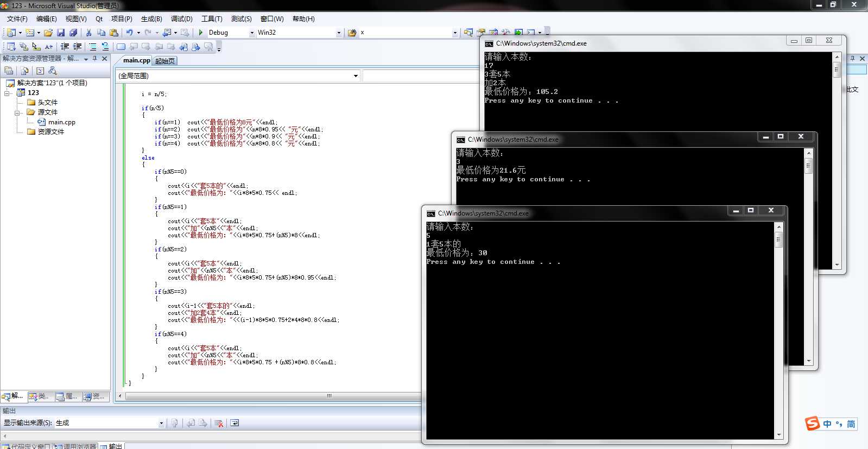This screenshot has width=868, height=449.
Task: Click the Comment selected lines icon
Action: (93, 47)
